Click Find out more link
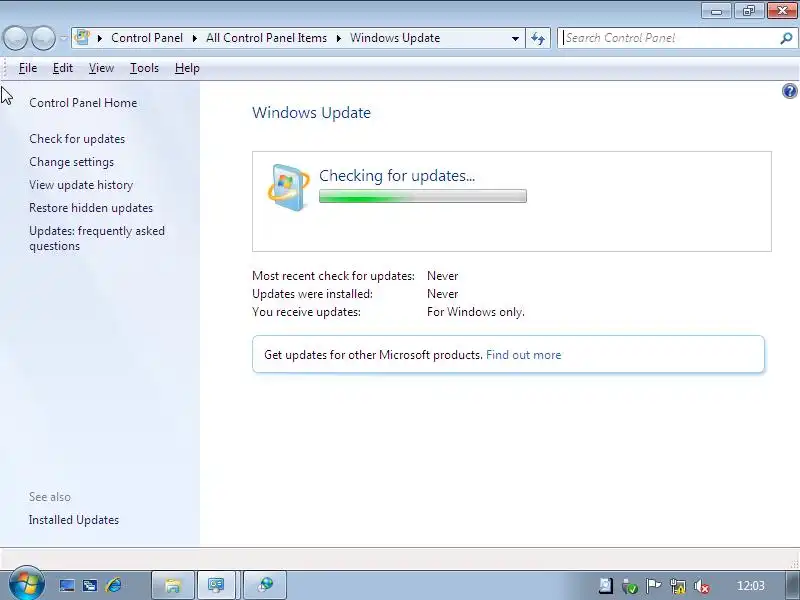Viewport: 800px width, 600px height. (523, 355)
